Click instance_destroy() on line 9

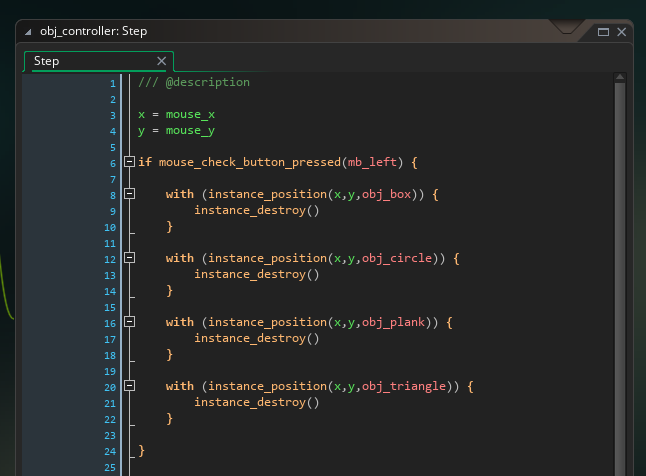pyautogui.click(x=257, y=211)
